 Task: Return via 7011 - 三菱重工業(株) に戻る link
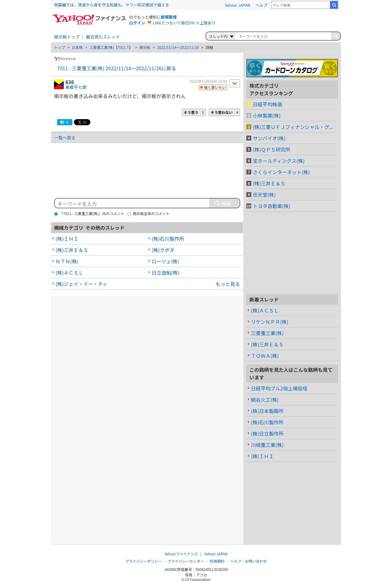point(116,68)
